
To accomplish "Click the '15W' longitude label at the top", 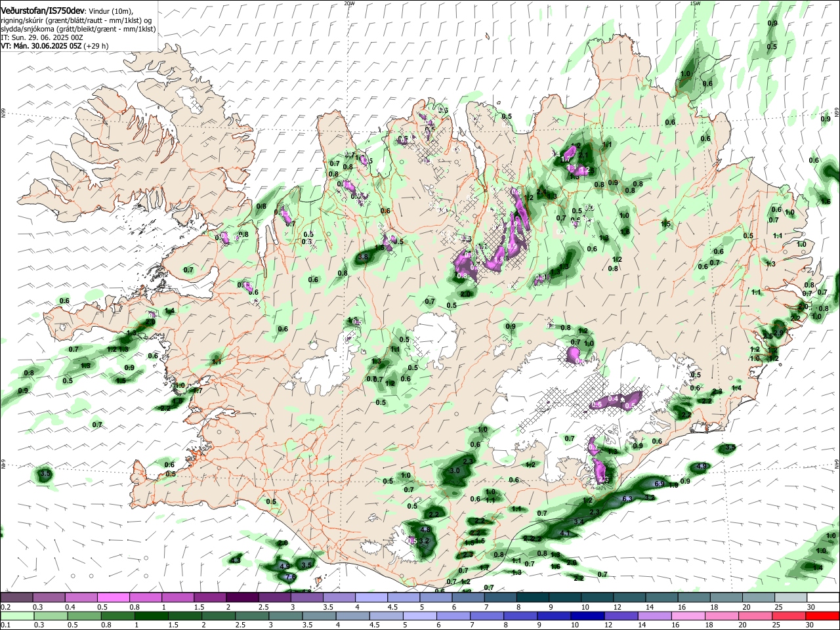I will pyautogui.click(x=695, y=3).
